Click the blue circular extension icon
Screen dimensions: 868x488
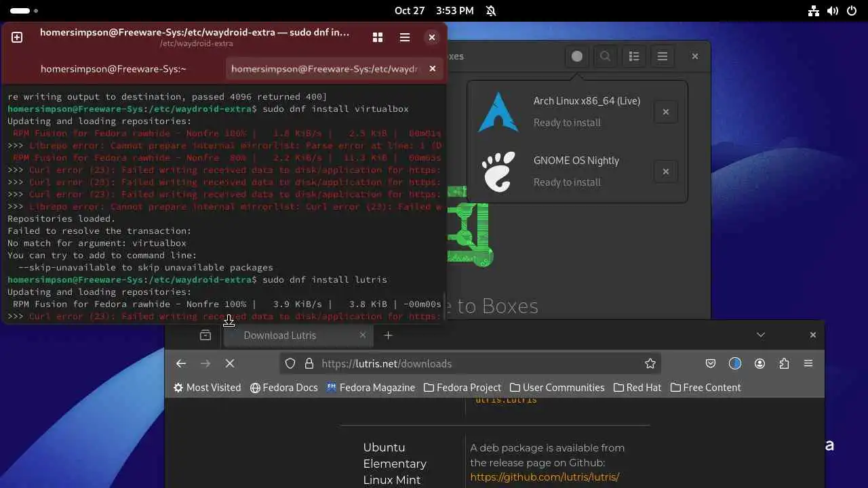pos(735,363)
